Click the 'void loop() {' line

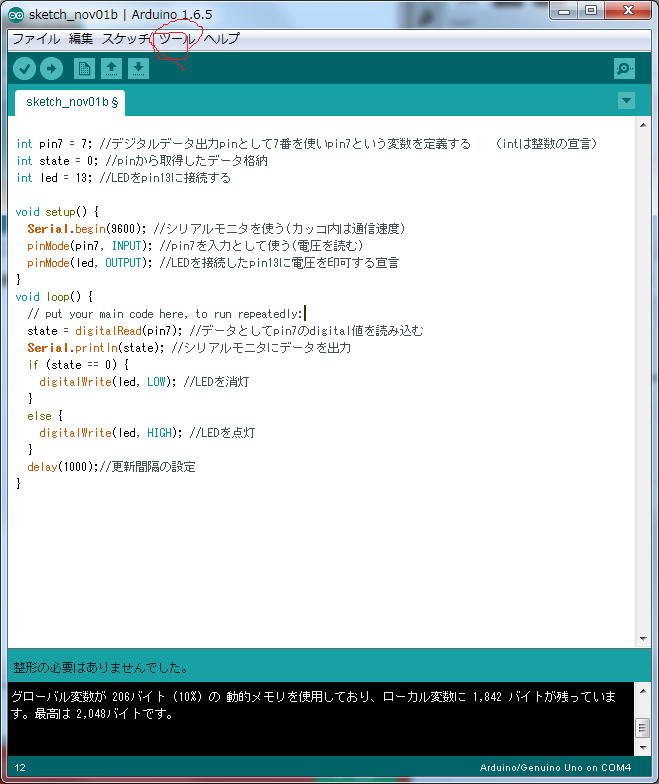click(54, 297)
